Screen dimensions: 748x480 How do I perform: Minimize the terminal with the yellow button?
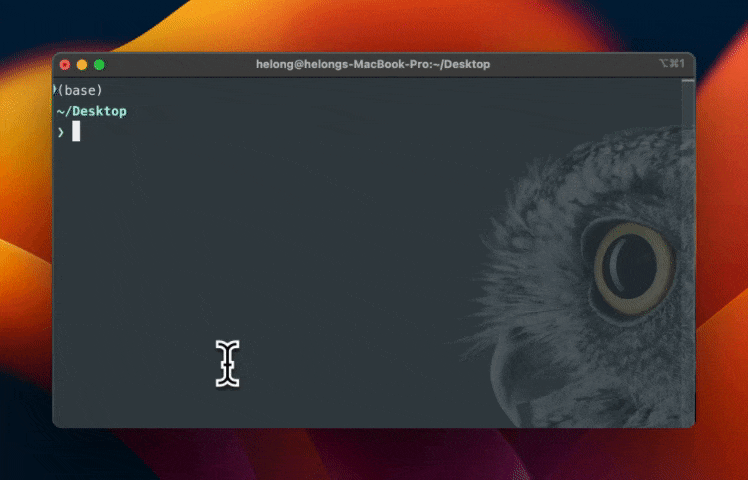82,64
